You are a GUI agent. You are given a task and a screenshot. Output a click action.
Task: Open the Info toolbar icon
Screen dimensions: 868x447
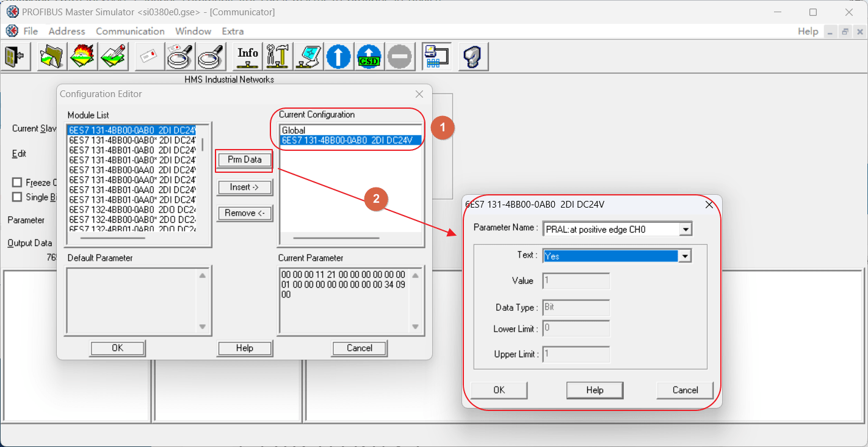[x=247, y=57]
